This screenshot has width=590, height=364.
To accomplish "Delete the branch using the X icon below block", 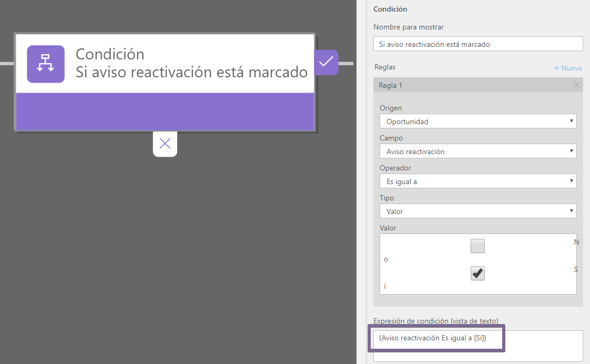I will point(165,143).
